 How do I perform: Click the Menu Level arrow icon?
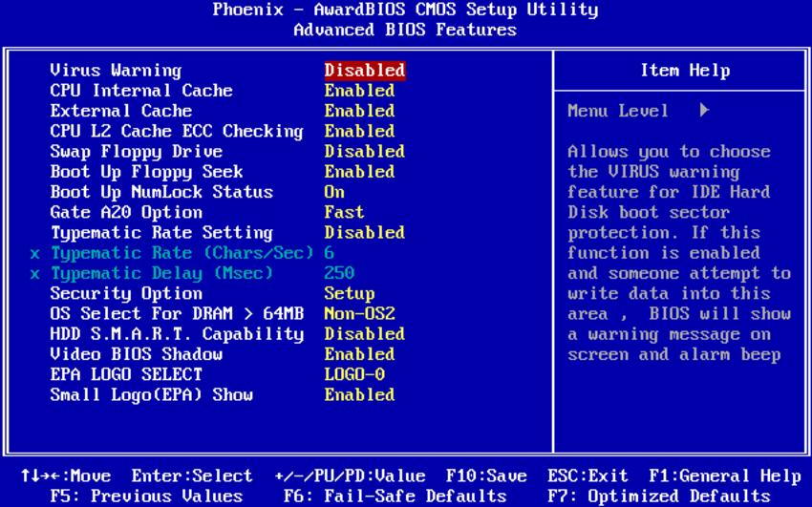pos(704,110)
